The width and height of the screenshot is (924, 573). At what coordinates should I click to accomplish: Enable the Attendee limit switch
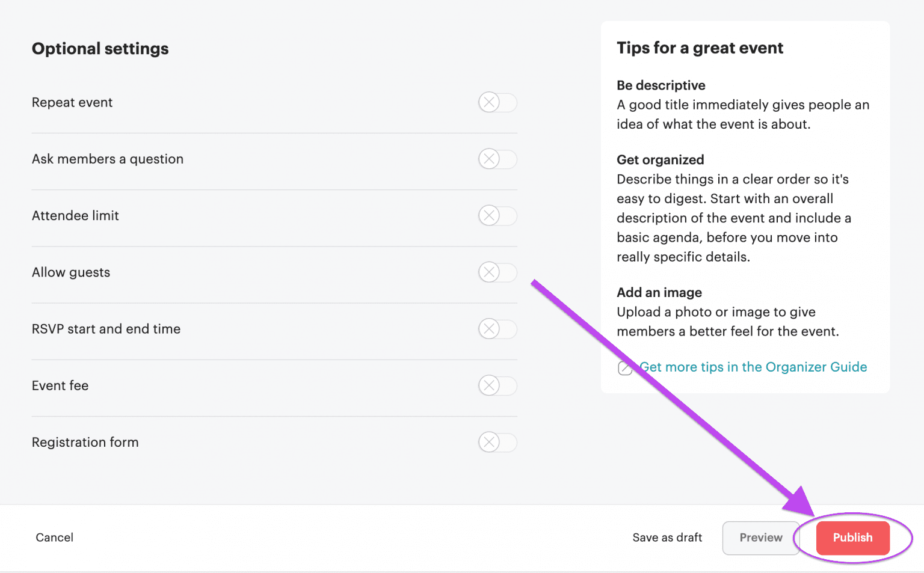497,215
